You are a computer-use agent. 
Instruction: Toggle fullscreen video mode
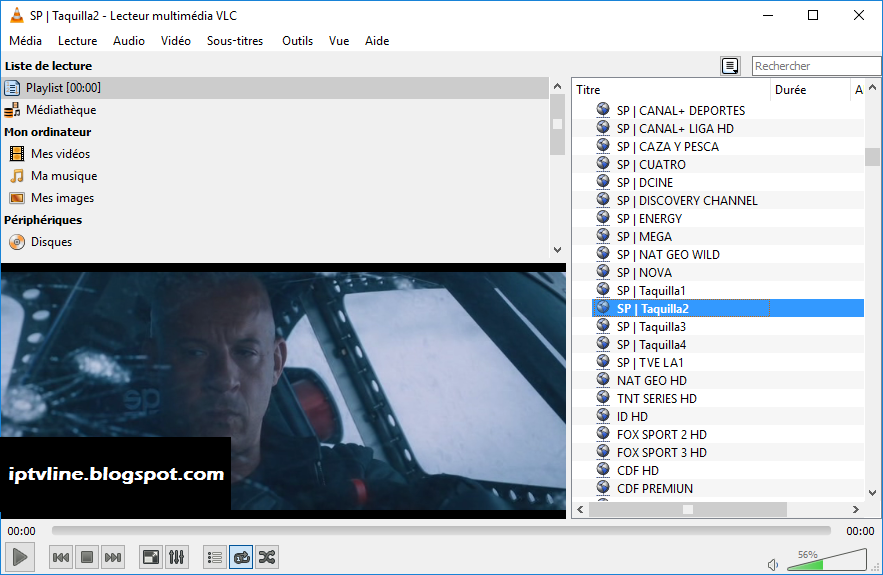click(151, 557)
